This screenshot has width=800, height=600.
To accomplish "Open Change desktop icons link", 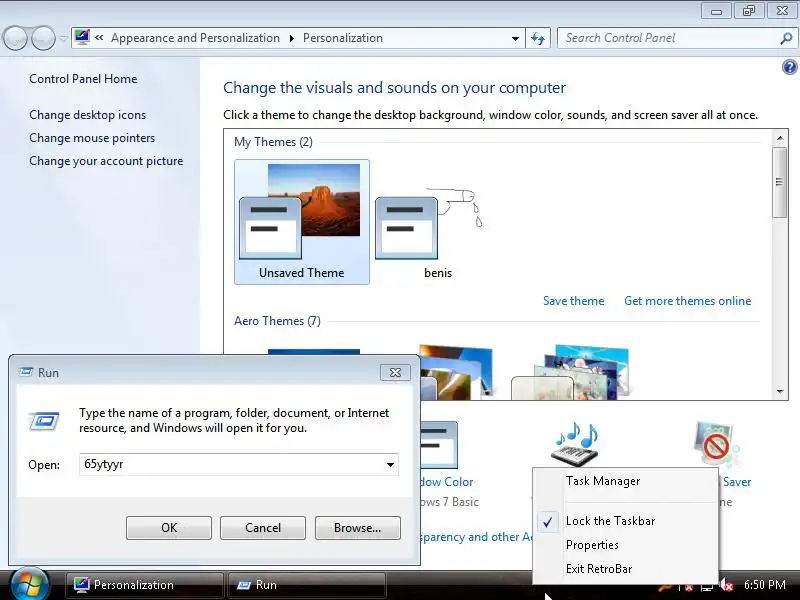I will point(87,115).
